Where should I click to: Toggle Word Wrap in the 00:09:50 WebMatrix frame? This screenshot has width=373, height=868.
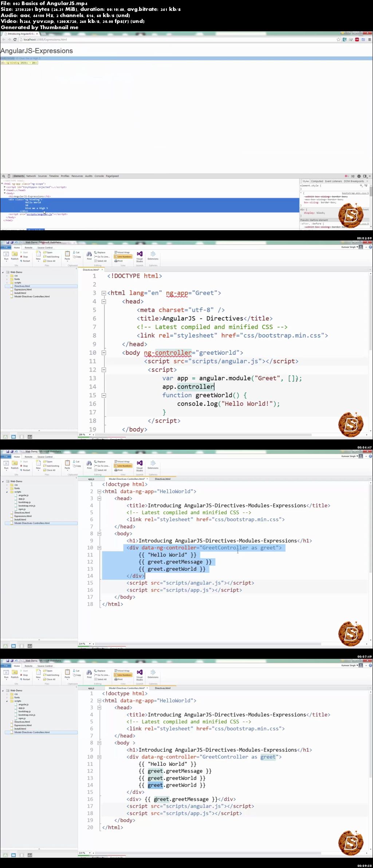pos(122,671)
